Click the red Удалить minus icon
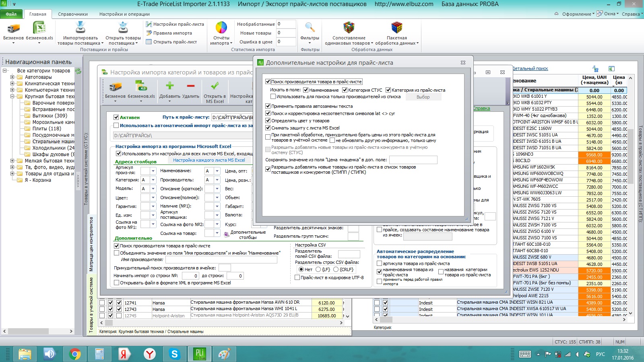Screen dimensions: 644x362 pos(191,86)
